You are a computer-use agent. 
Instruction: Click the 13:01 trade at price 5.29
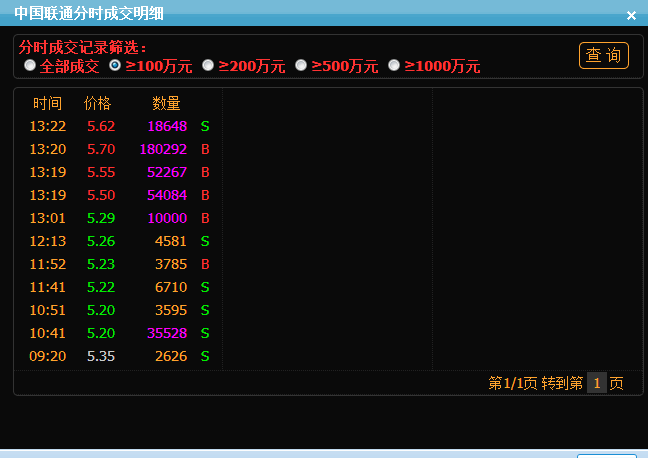118,218
